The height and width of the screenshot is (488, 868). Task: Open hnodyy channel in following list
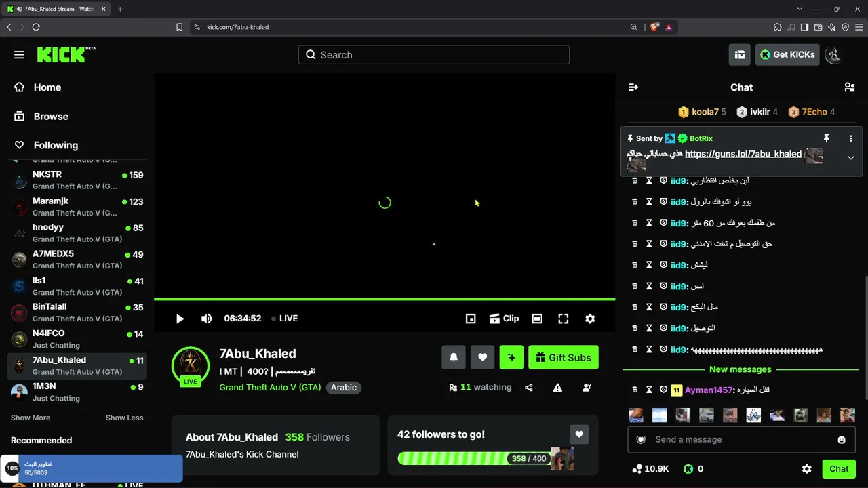click(x=77, y=233)
